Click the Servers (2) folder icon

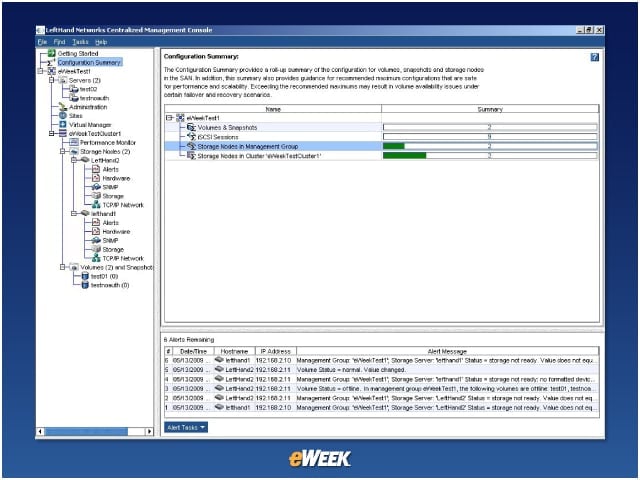click(63, 80)
